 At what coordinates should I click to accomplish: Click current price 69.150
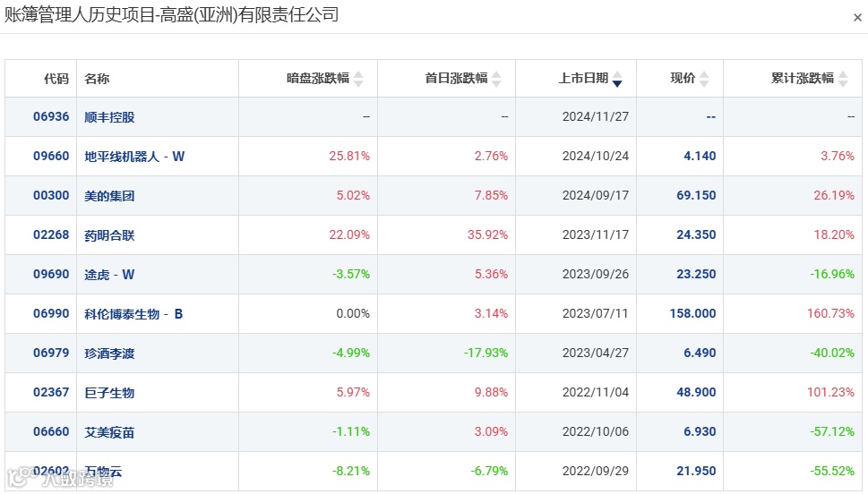696,195
